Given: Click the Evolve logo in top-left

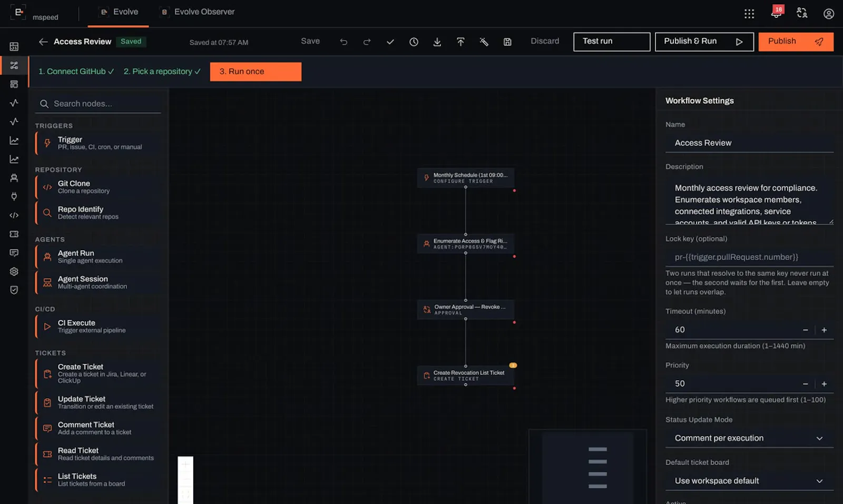Looking at the screenshot, I should click(x=18, y=12).
